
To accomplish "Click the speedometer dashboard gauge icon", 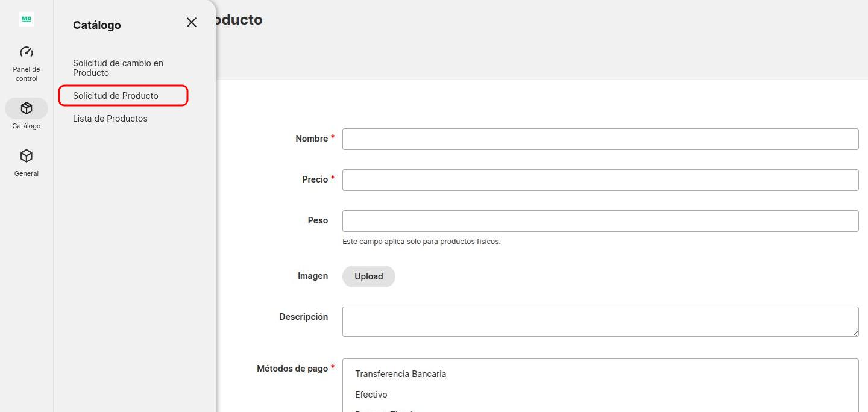I will point(26,51).
